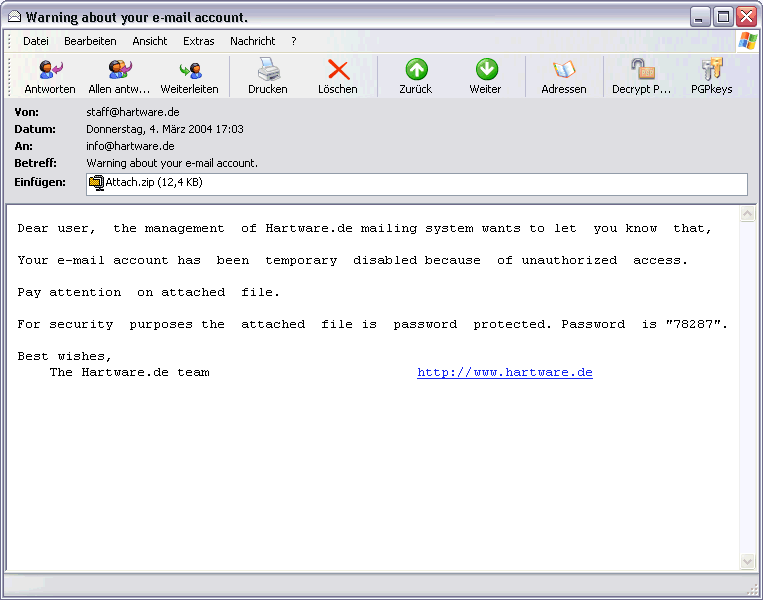Delete the message with Löschen
Viewport: 763px width, 600px height.
point(338,76)
